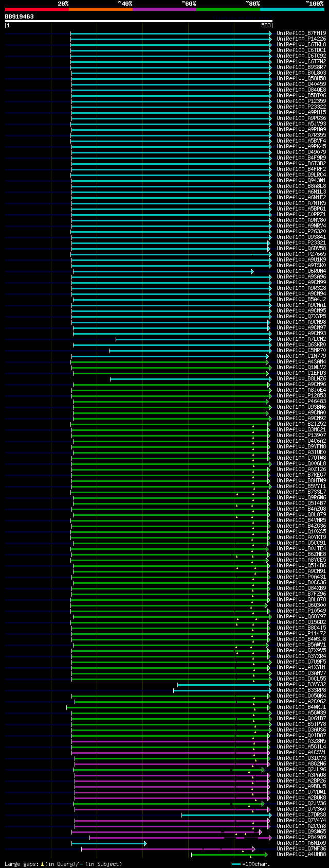The height and width of the screenshot is (868, 329).
Task: Select hit label UniRef100_Q6RUN4
Action: pos(301,271)
